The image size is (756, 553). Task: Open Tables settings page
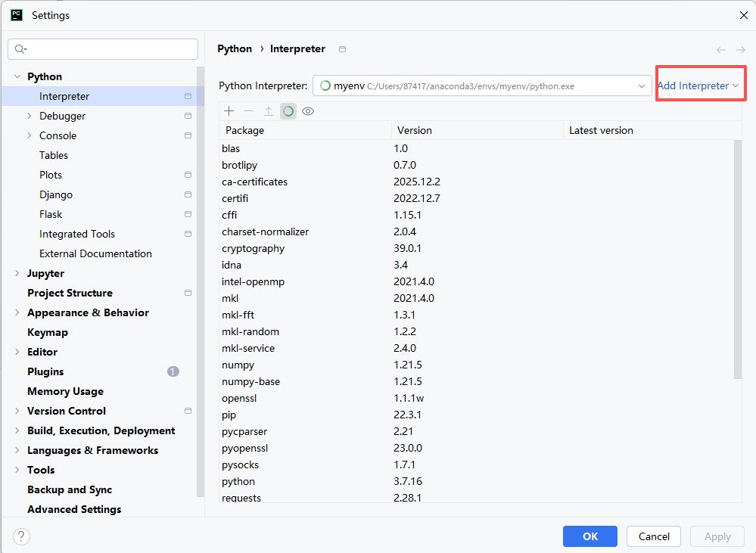click(54, 155)
